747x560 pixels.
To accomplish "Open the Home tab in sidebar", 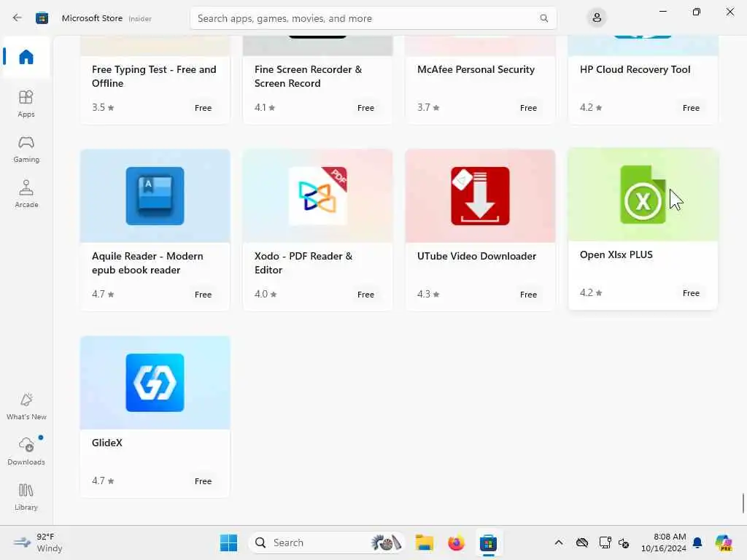I will (26, 57).
